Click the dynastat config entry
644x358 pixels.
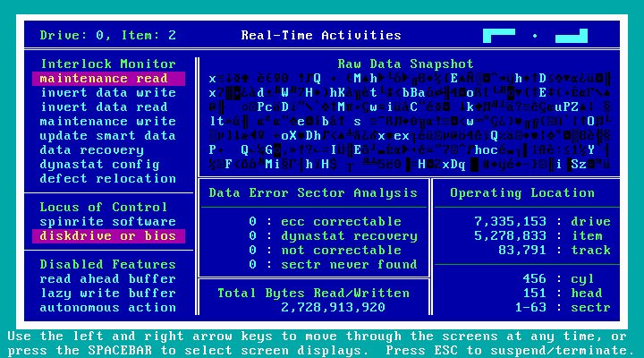tap(99, 164)
